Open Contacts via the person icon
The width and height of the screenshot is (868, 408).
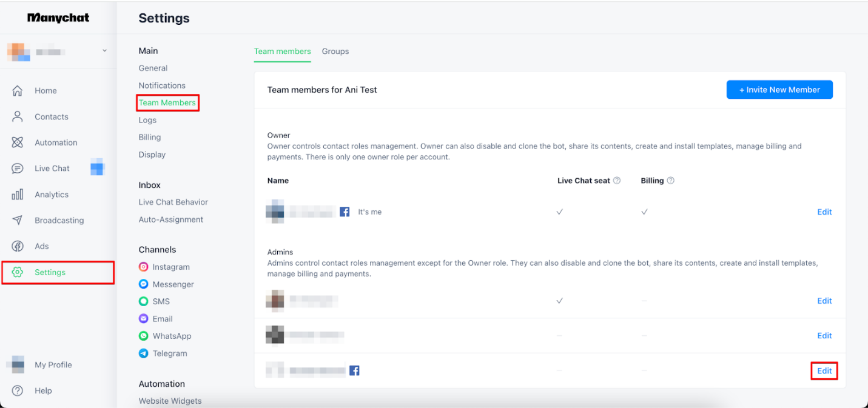click(18, 116)
